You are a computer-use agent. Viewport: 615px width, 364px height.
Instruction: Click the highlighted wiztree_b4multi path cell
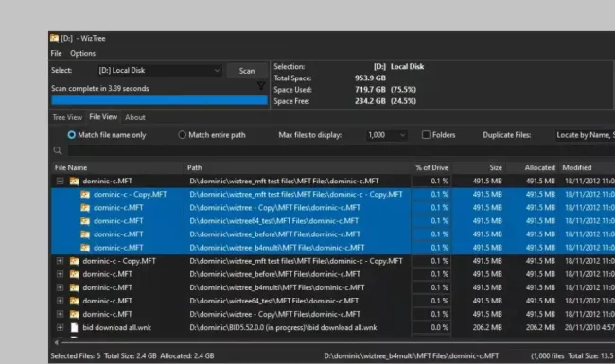(x=277, y=248)
